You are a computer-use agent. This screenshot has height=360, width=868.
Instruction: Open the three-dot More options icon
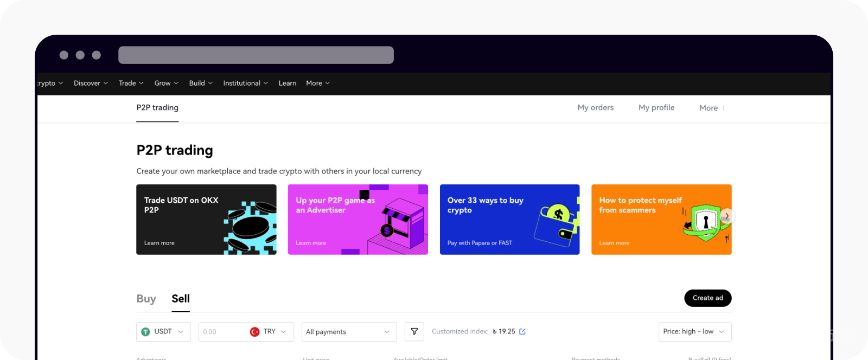(x=724, y=108)
